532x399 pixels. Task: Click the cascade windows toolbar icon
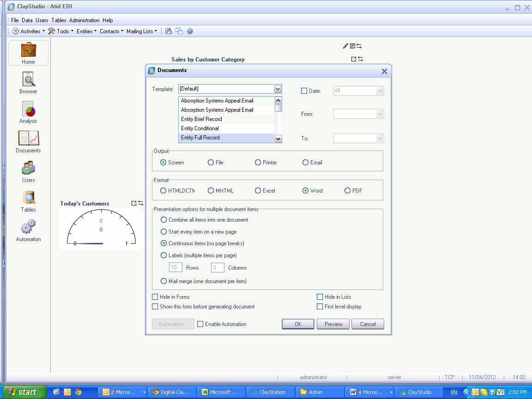[179, 31]
